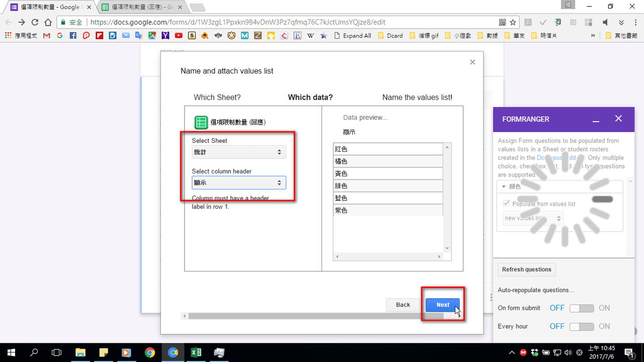This screenshot has width=644, height=362.
Task: Open the 數據 bookmark folder
Action: (x=488, y=36)
